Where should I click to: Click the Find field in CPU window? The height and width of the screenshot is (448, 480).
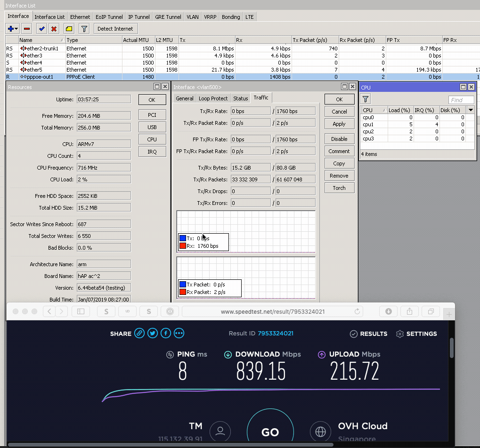461,100
